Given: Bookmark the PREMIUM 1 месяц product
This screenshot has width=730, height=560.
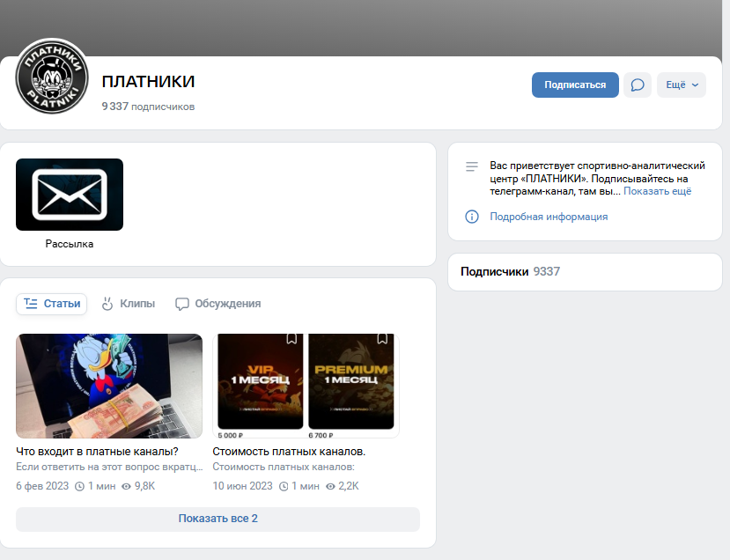Looking at the screenshot, I should tap(382, 339).
